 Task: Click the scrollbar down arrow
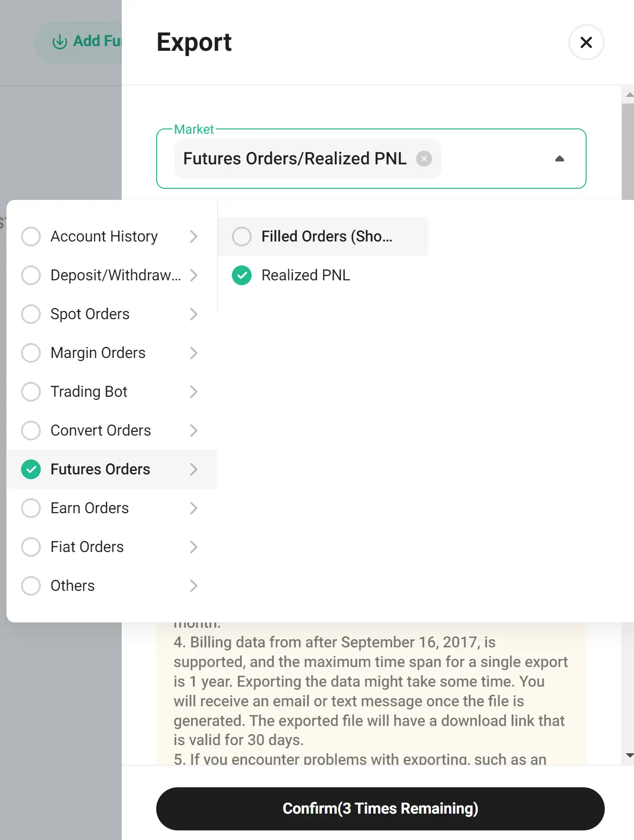[x=629, y=756]
